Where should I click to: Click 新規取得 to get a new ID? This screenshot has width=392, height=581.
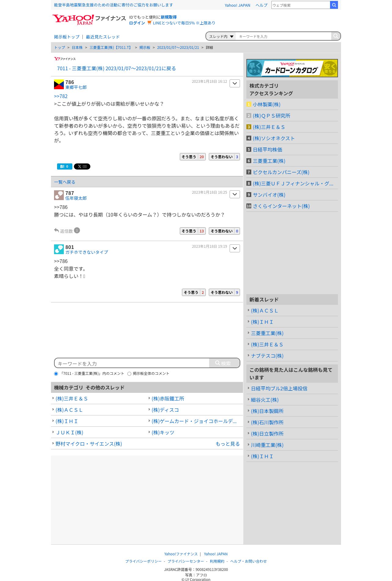coord(169,17)
